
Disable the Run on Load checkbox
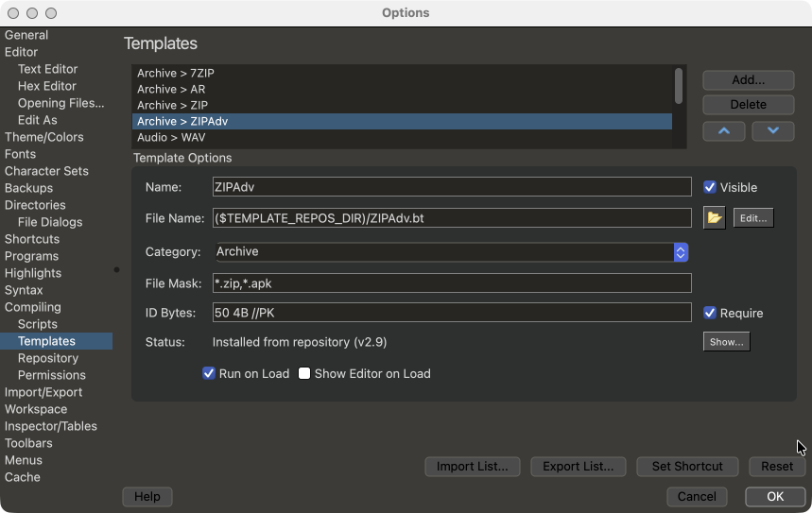point(209,373)
